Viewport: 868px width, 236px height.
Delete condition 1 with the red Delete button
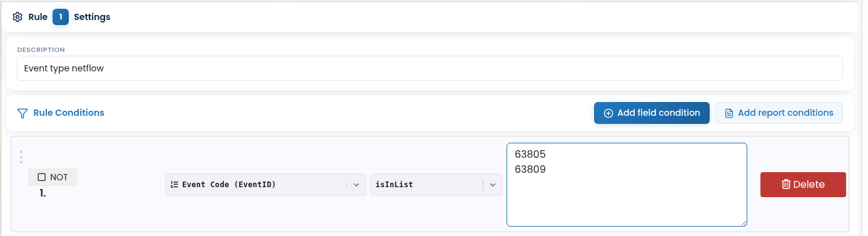click(803, 185)
